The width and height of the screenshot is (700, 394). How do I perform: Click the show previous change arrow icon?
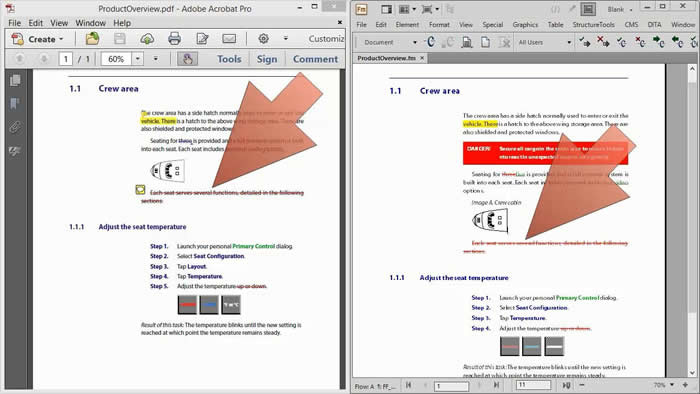677,42
